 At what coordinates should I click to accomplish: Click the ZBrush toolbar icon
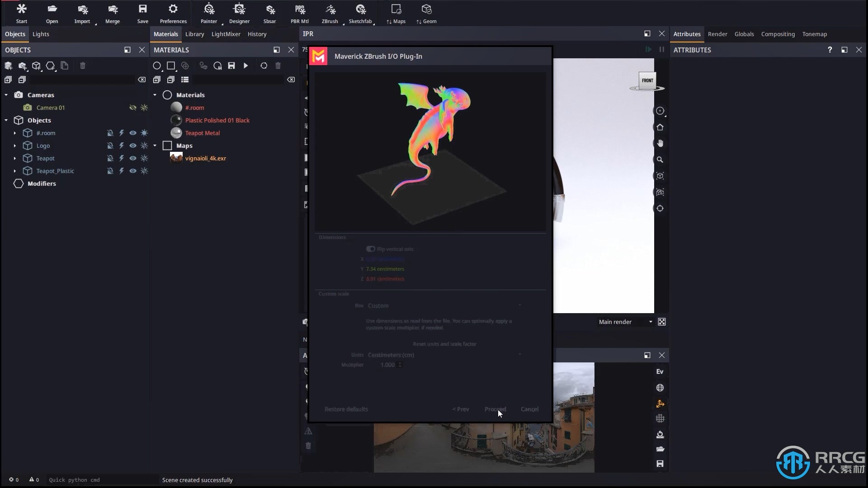point(330,13)
